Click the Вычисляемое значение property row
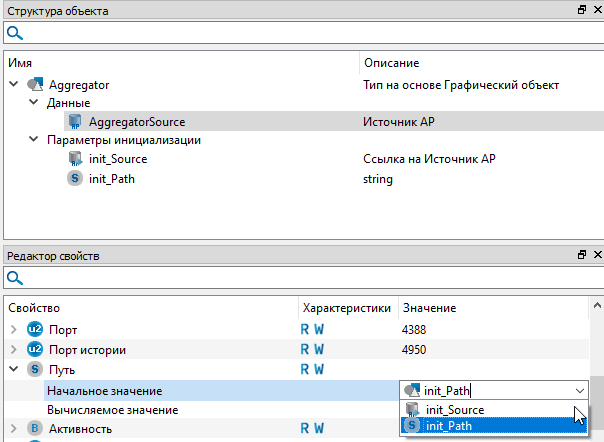This screenshot has height=442, width=604. (112, 409)
